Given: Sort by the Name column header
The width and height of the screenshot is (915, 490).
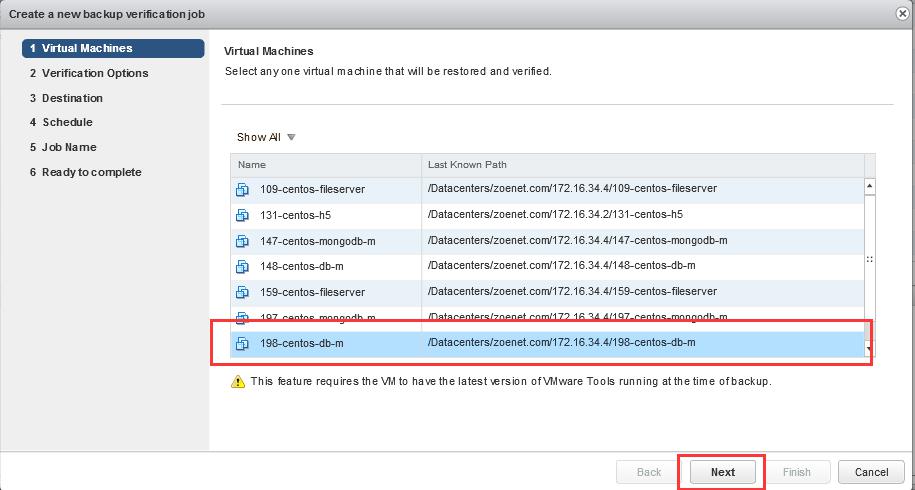Looking at the screenshot, I should coord(326,165).
